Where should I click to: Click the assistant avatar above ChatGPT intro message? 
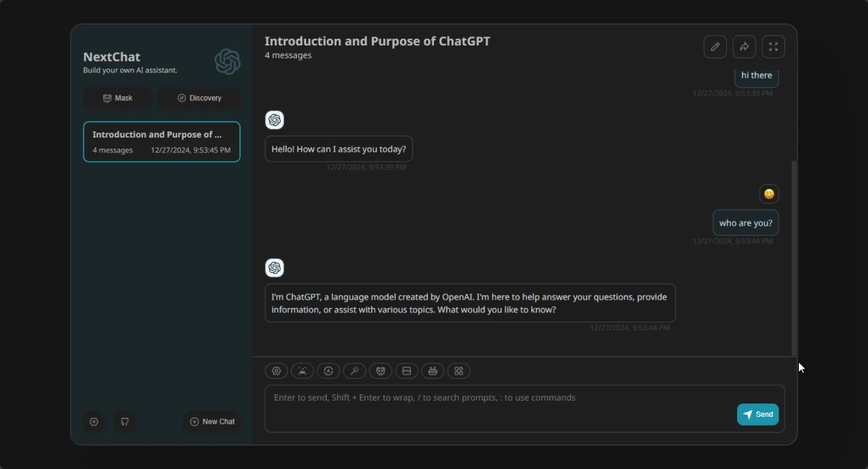tap(275, 268)
